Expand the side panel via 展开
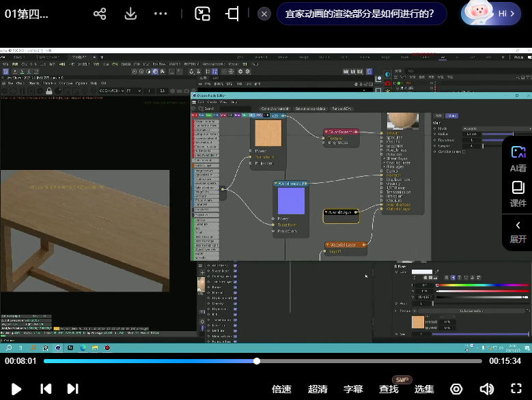 [x=518, y=231]
